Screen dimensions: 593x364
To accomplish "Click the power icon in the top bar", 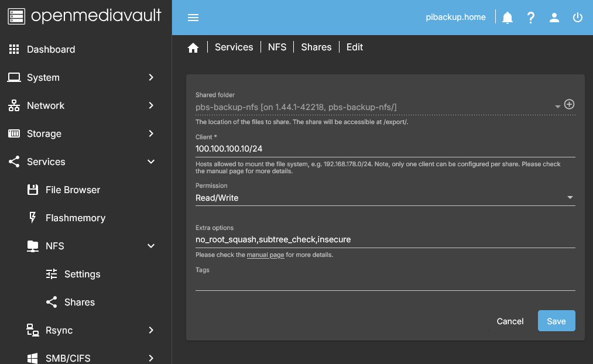I will click(578, 18).
